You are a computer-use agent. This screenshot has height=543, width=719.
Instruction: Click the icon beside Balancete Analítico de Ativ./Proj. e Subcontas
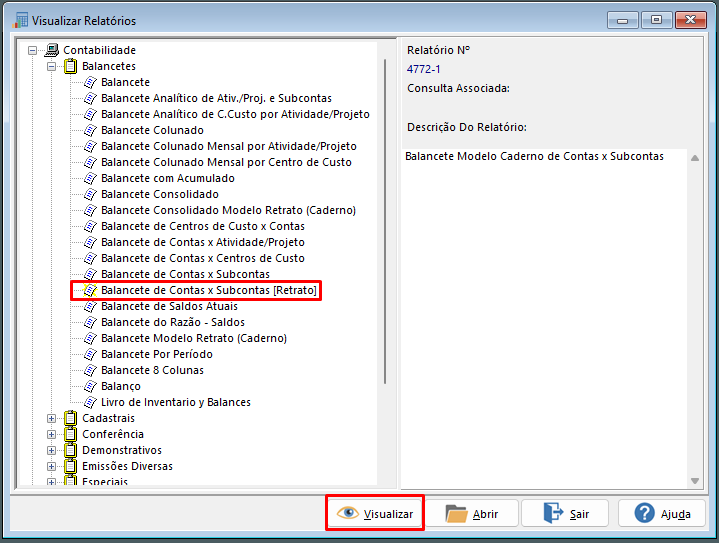[90, 98]
